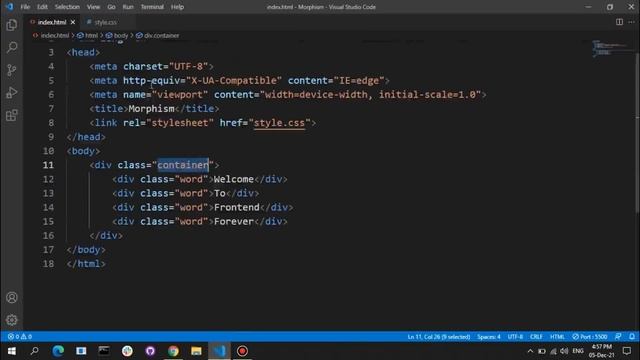Change indentation via Spaces: 4
Image resolution: width=640 pixels, height=360 pixels.
[489, 337]
